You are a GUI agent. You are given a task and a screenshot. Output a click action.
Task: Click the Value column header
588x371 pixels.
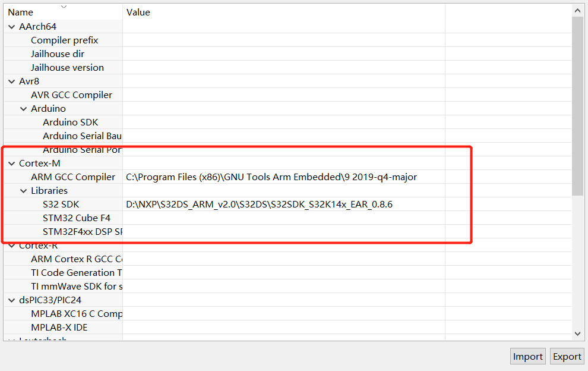pos(284,12)
